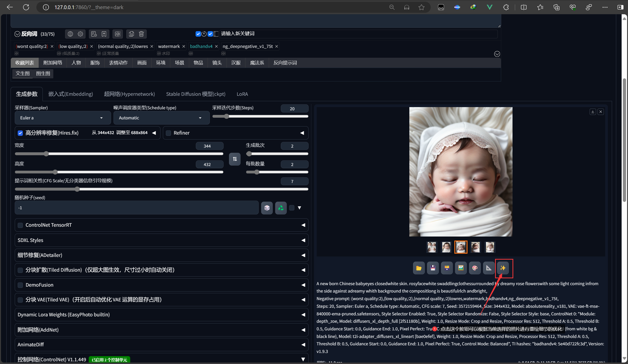The image size is (628, 364).
Task: Toggle the 高分辨率修复 Hires.fix checkbox
Action: pyautogui.click(x=20, y=133)
